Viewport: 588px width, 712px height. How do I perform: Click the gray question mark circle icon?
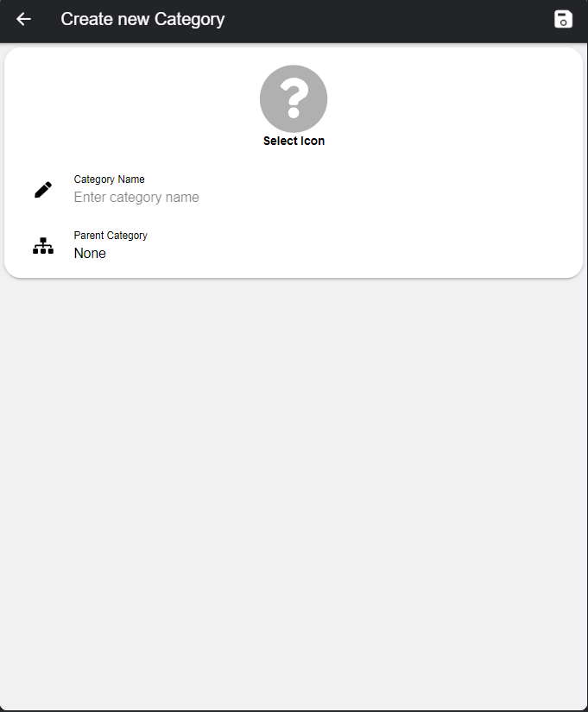(294, 98)
